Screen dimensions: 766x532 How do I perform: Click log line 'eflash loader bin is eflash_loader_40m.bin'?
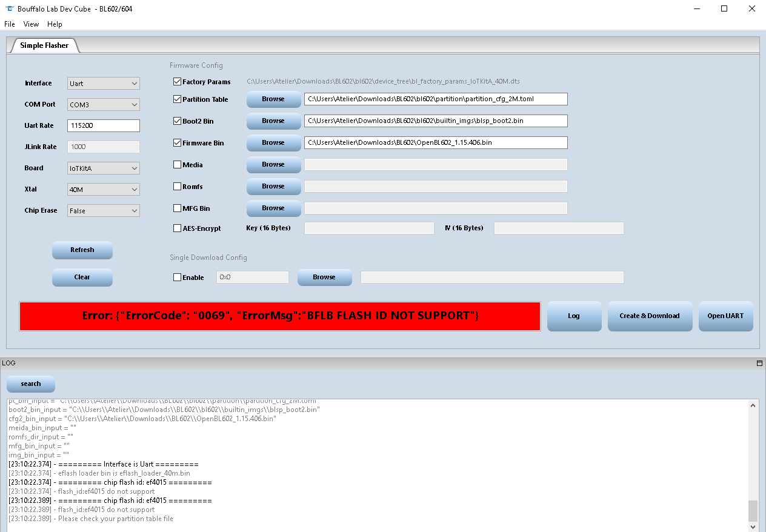point(99,473)
